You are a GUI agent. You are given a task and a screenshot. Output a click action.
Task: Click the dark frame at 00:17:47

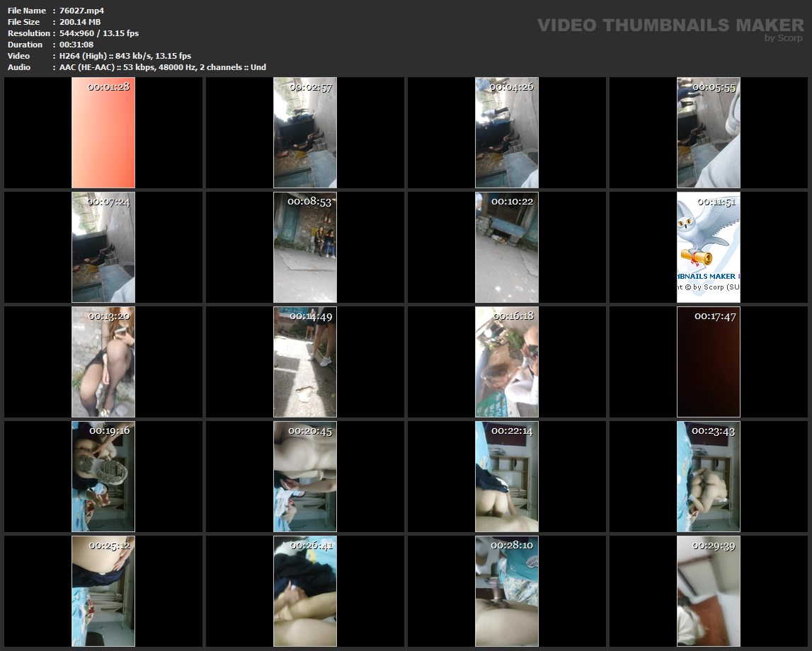(709, 362)
